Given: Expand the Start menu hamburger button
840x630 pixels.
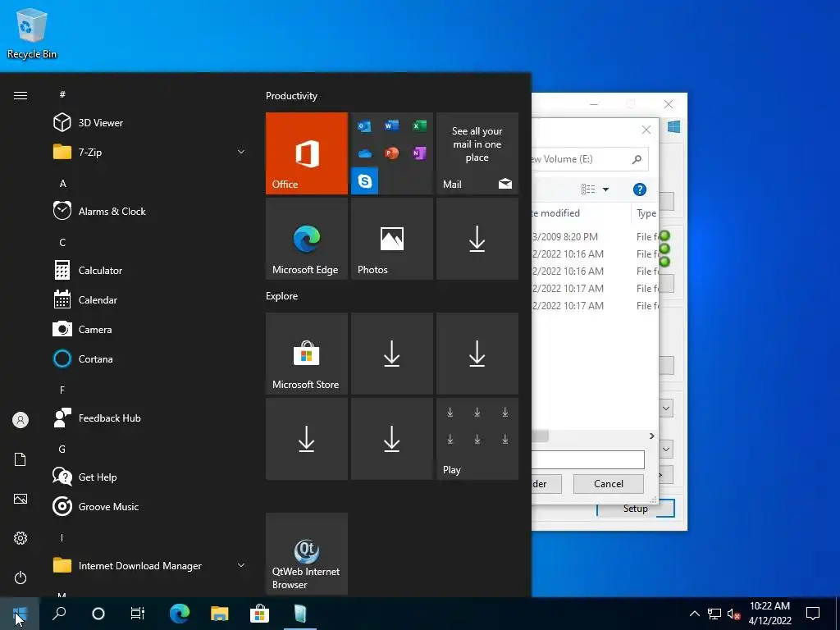Looking at the screenshot, I should [x=21, y=95].
